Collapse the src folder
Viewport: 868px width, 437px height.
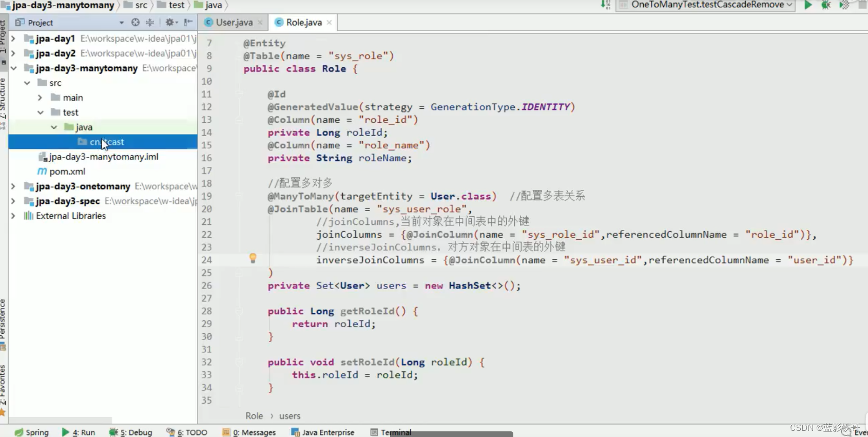pyautogui.click(x=27, y=83)
